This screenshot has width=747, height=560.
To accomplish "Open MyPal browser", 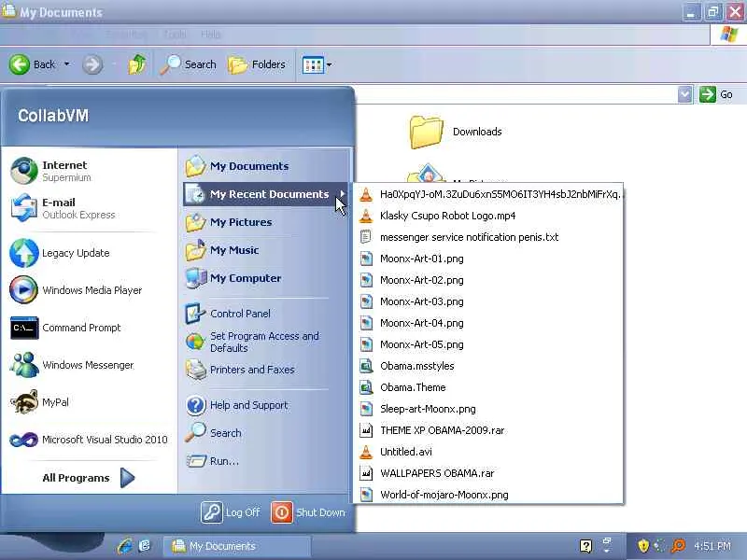I will pyautogui.click(x=89, y=402).
